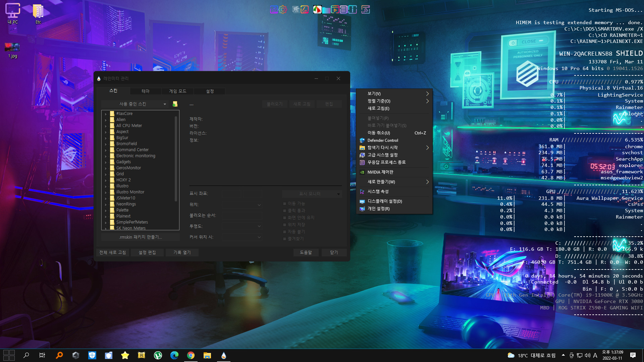Choose 새로 고침(E) in the context menu

point(394,109)
